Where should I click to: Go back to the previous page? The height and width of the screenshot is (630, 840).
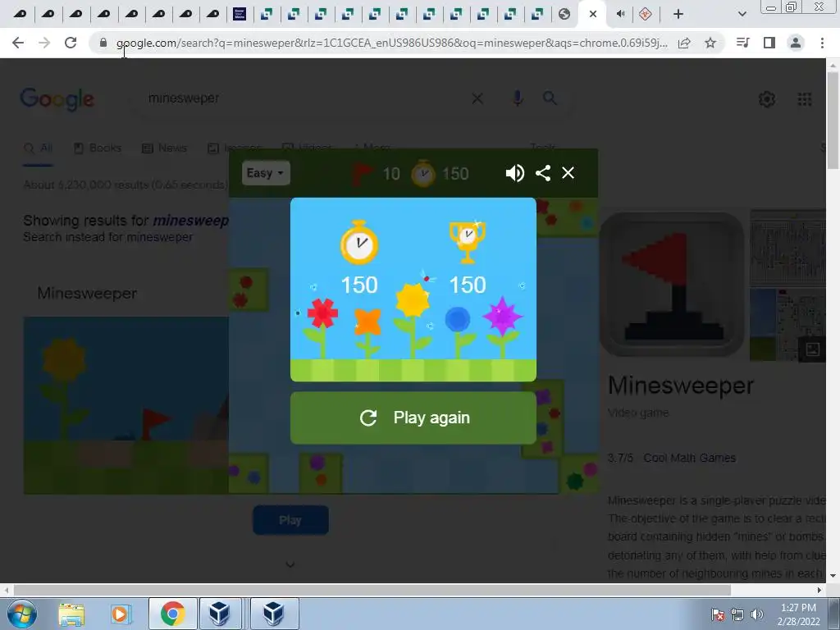(x=18, y=43)
